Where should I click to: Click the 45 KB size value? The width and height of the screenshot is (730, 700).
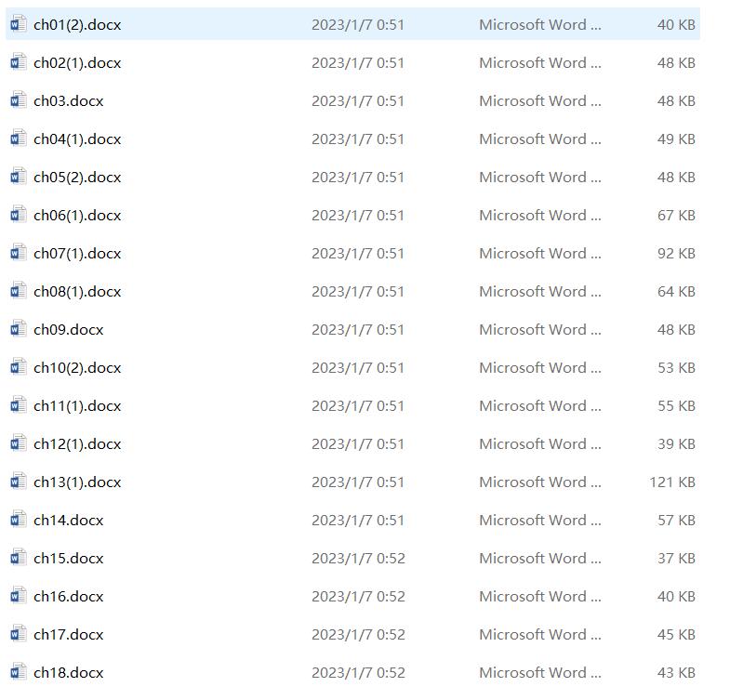point(676,634)
